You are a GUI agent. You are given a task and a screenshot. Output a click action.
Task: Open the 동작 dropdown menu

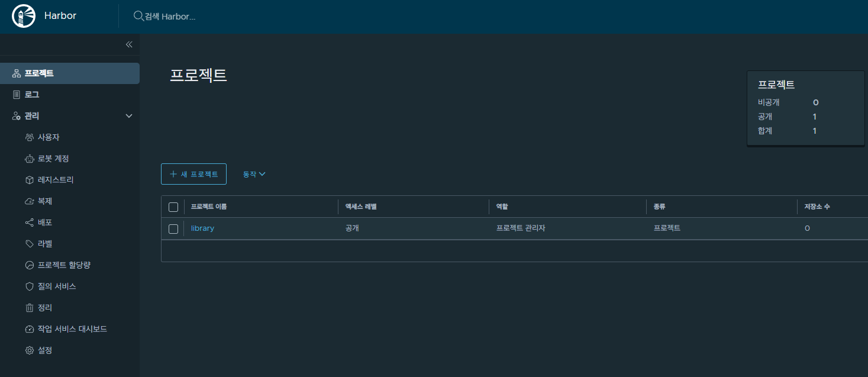[x=254, y=174]
